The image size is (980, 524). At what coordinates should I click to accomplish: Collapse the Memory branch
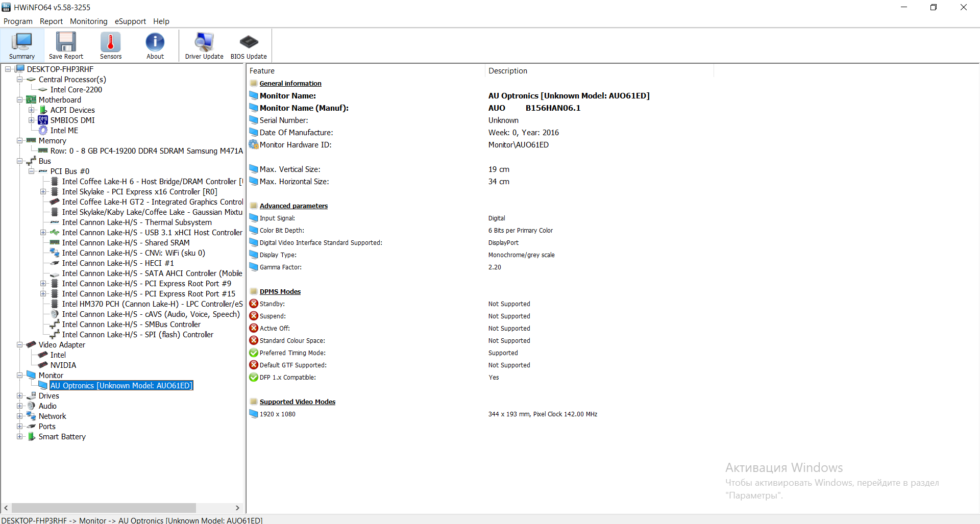coord(20,141)
